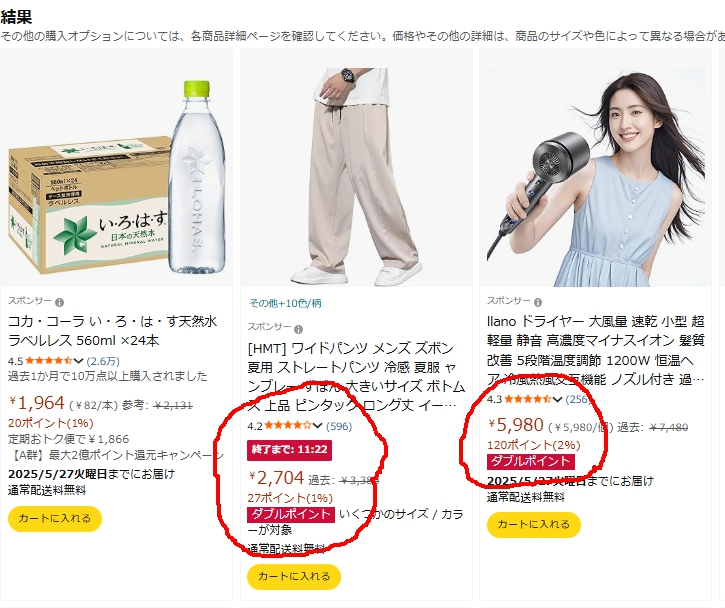Expand rating chevron for llano dryer
Viewport: 725px width, 608px height.
click(557, 399)
